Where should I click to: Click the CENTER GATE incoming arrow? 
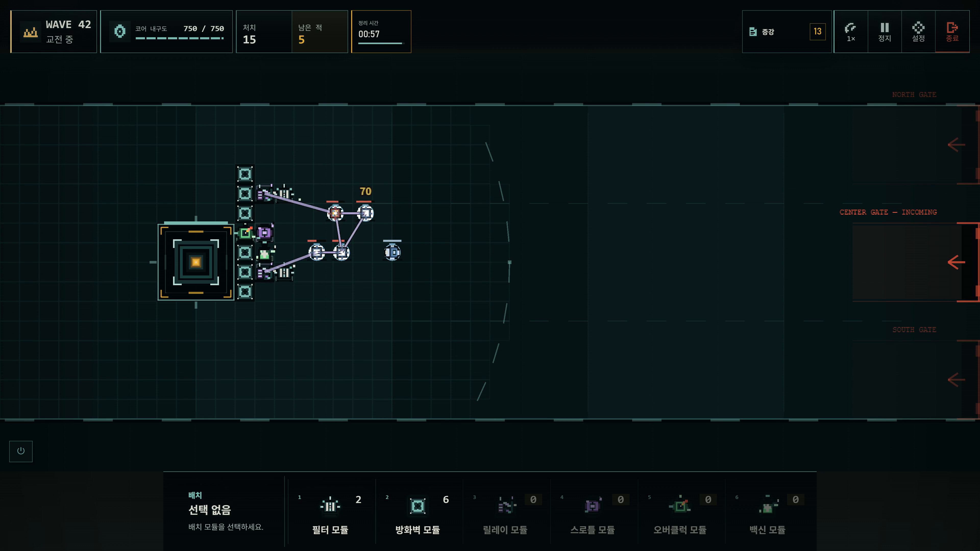pos(956,262)
